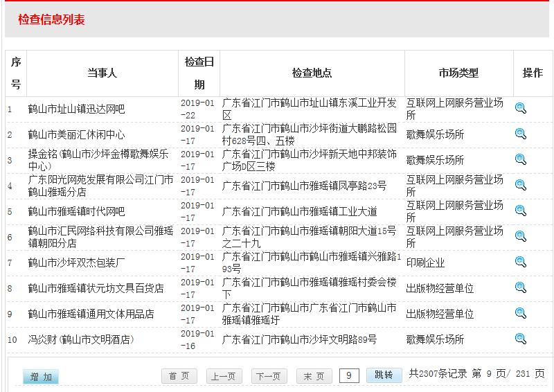554x392 pixels.
Task: Click the 当事人 column header
Action: point(102,73)
